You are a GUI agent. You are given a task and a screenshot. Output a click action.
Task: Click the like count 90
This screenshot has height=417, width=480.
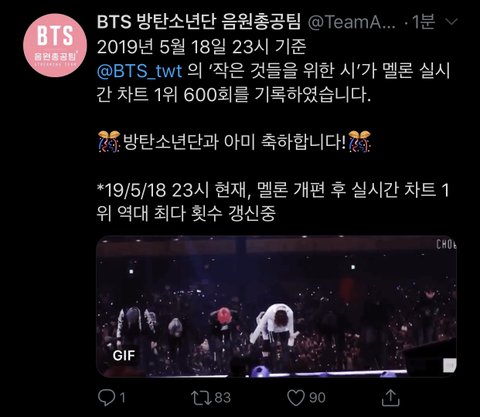coord(317,398)
